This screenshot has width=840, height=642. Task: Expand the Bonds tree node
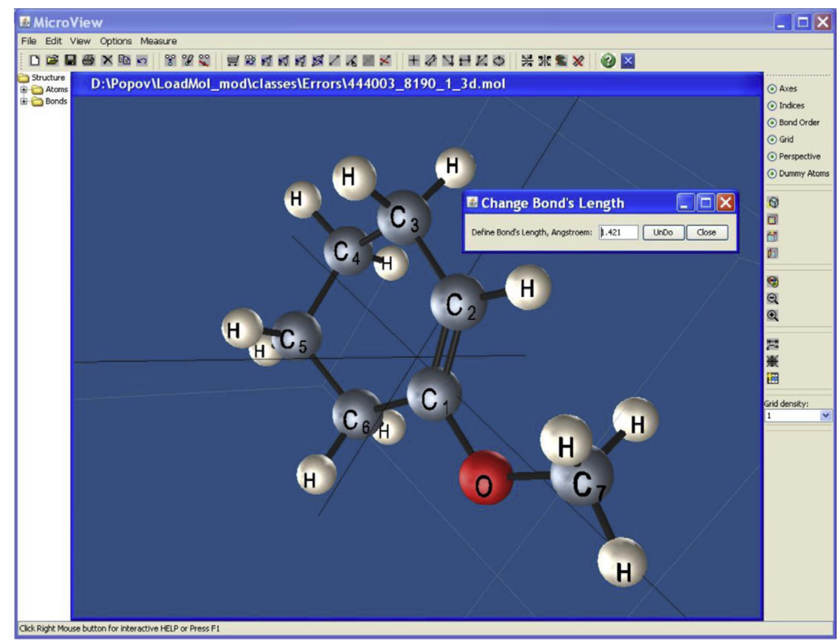pyautogui.click(x=24, y=101)
